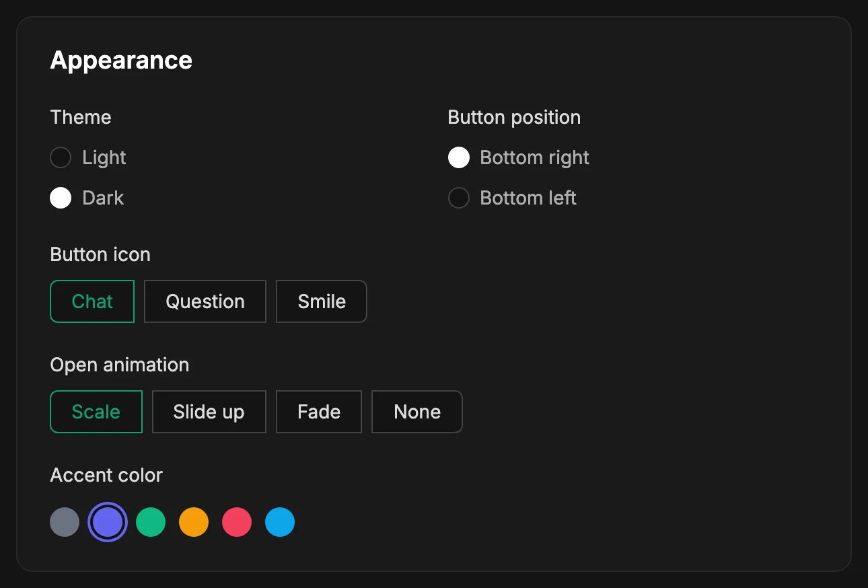
Task: Click the Appearance heading
Action: pos(121,61)
